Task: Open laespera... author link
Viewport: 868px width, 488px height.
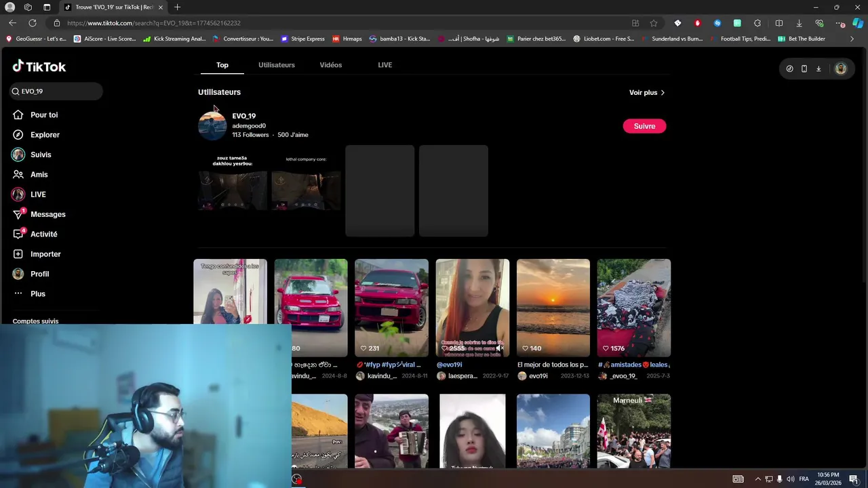Action: pos(457,376)
